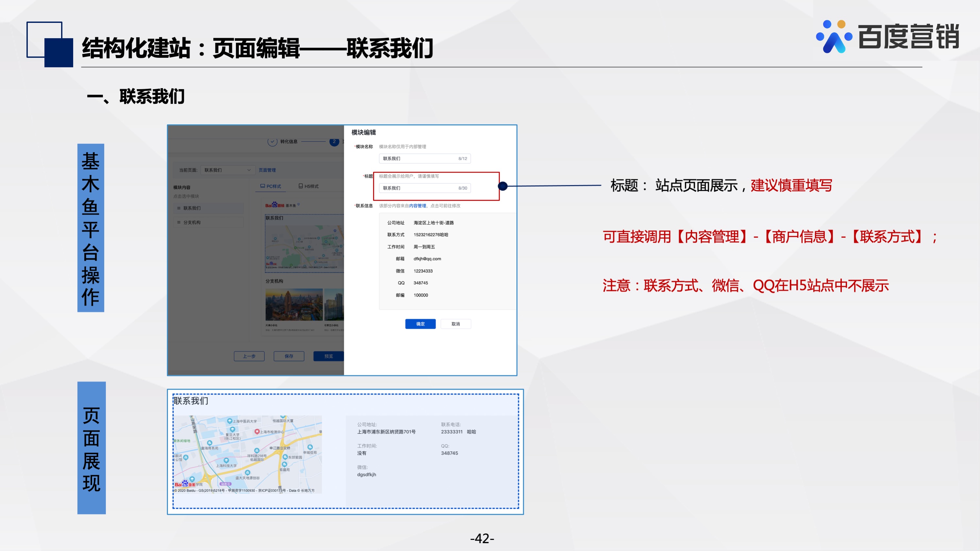980x551 pixels.
Task: Click the 申城佳苑 map marker
Action: click(310, 447)
